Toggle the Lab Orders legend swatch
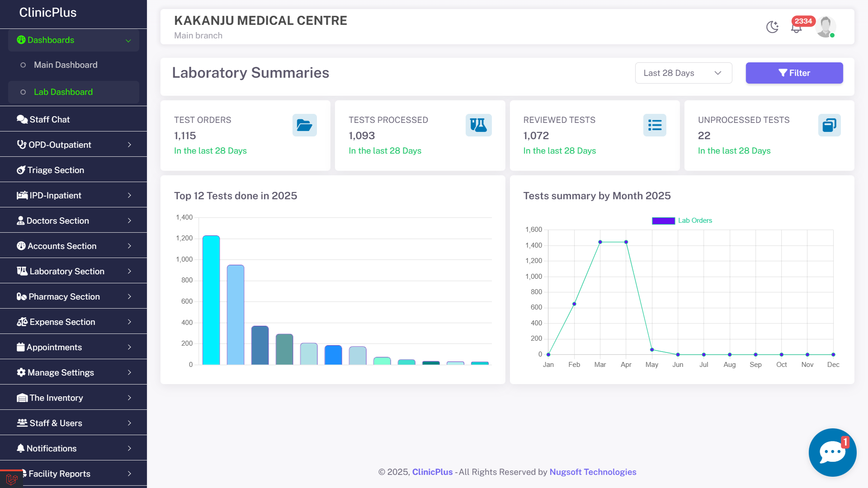 click(x=663, y=221)
